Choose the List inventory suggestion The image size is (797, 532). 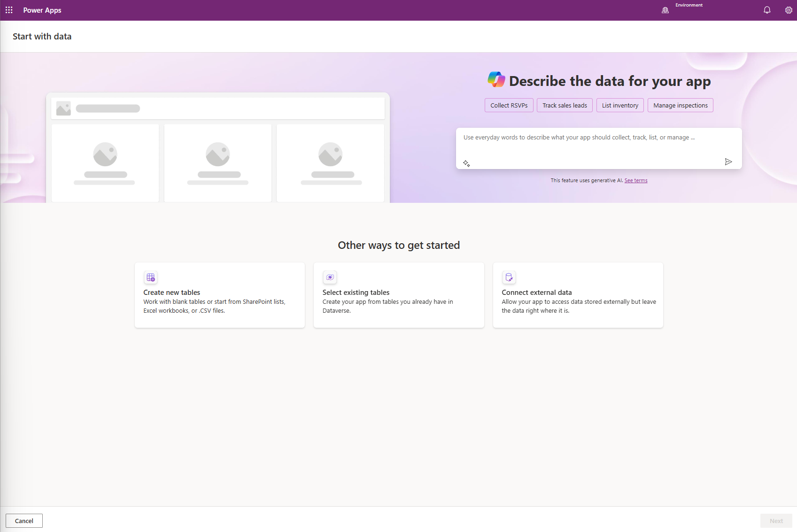[x=620, y=105]
